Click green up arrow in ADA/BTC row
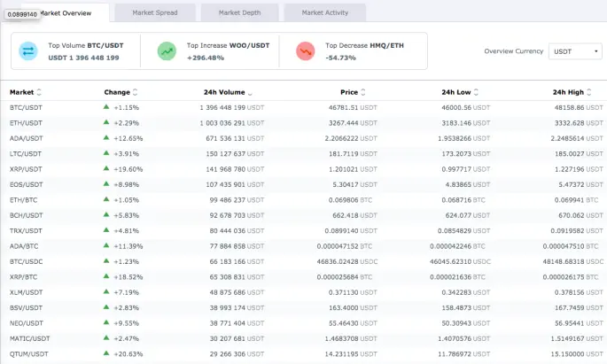This screenshot has height=364, width=607. (x=106, y=245)
